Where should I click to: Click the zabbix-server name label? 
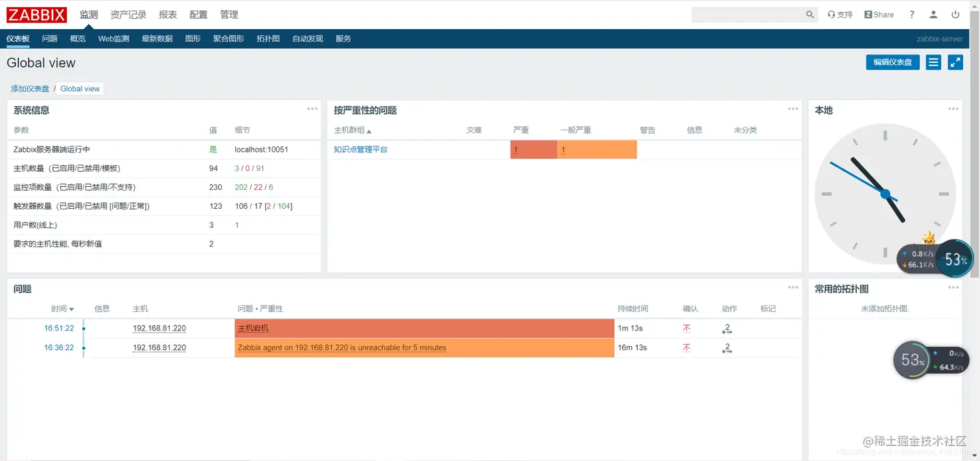click(939, 39)
